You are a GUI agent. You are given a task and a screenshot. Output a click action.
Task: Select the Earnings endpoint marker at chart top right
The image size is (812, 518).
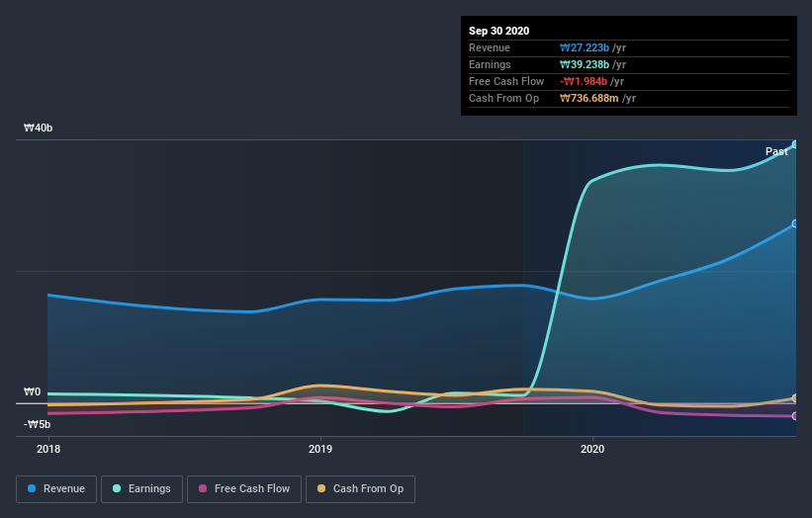click(x=795, y=144)
